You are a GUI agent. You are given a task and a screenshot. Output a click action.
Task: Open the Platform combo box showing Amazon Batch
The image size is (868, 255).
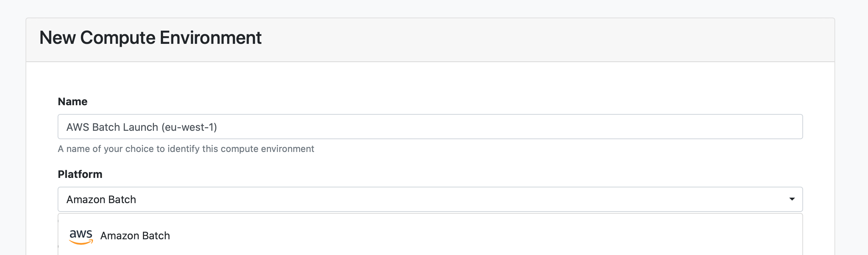click(430, 199)
